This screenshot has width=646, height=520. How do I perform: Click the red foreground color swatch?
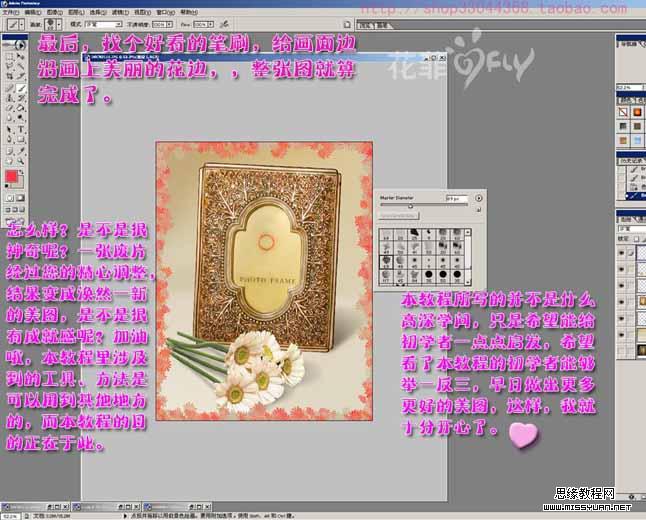pos(12,176)
